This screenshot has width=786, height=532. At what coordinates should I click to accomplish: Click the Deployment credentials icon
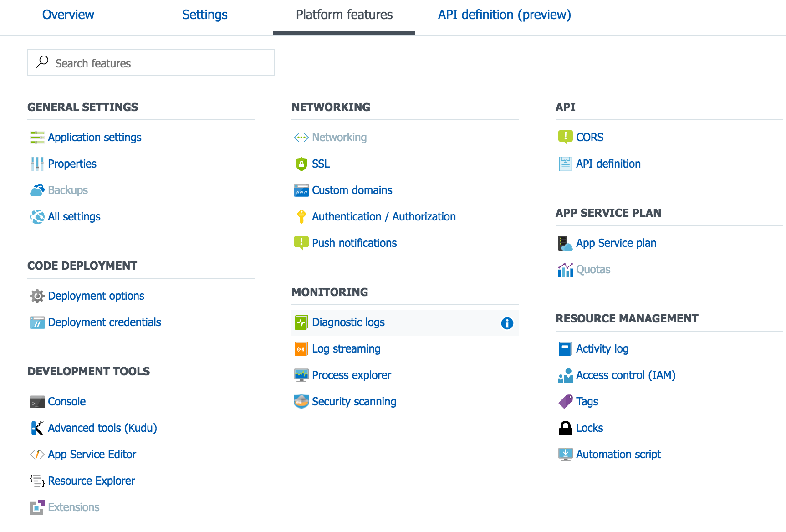(37, 322)
